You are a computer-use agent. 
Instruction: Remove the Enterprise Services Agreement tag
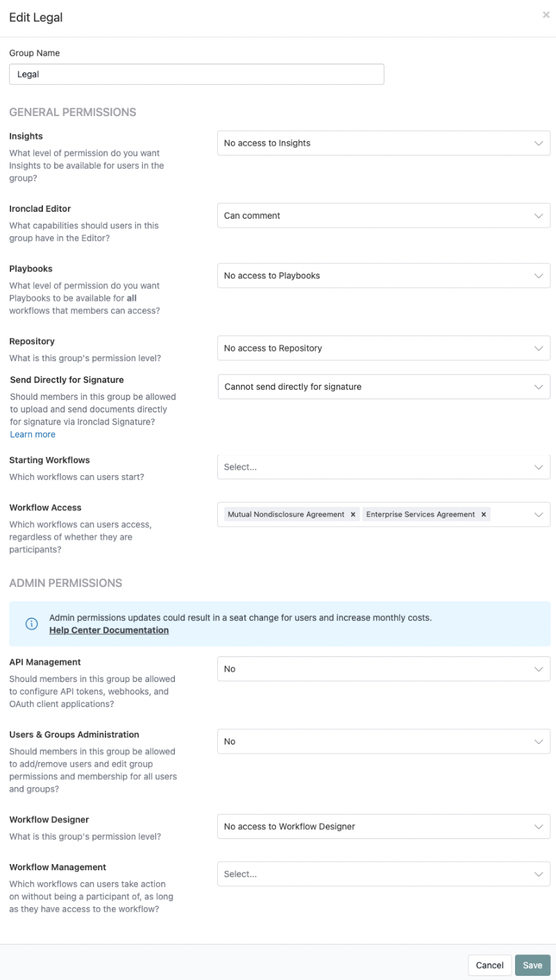coord(483,515)
